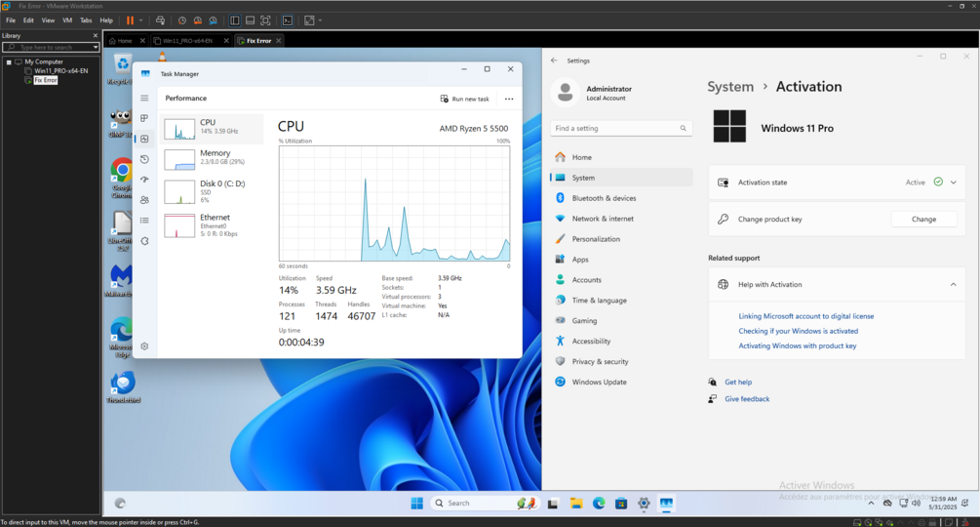Viewport: 980px width, 527px height.
Task: Open Startup apps icon in Task Manager sidebar
Action: [144, 180]
